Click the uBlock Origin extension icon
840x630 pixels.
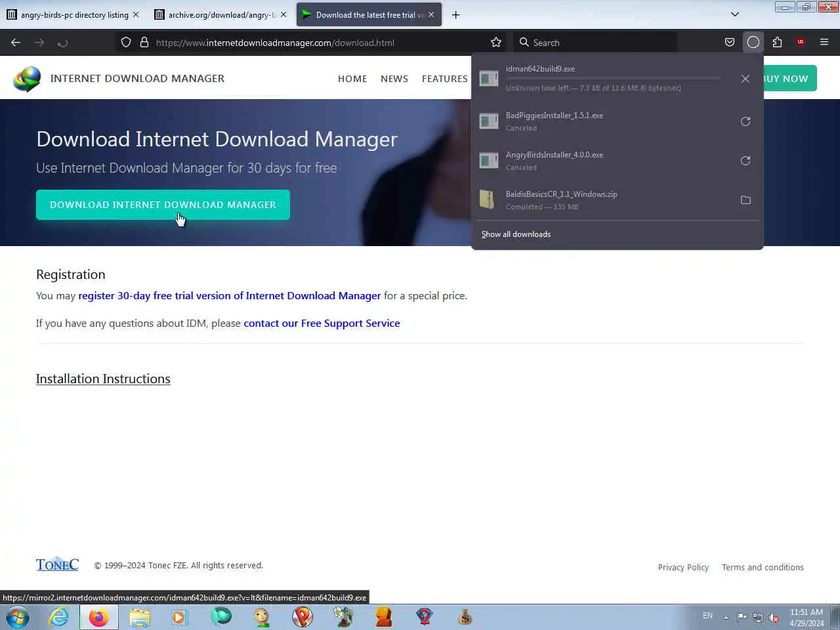coord(801,43)
